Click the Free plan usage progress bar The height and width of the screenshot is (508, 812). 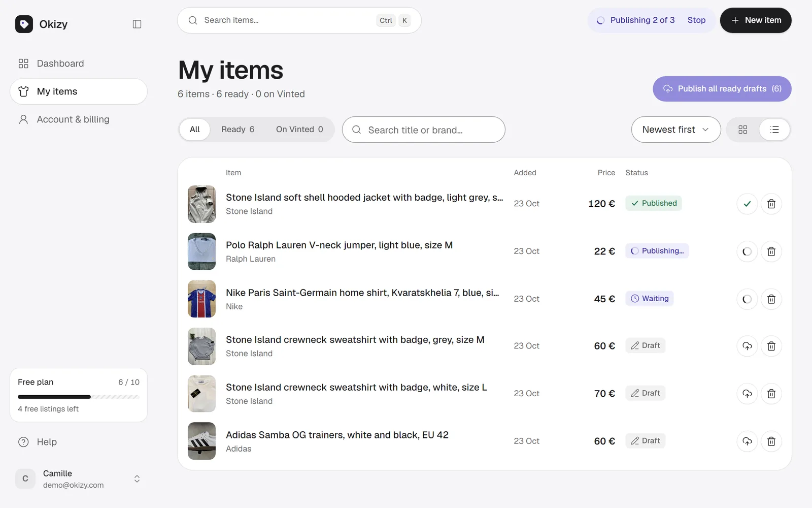click(x=79, y=397)
